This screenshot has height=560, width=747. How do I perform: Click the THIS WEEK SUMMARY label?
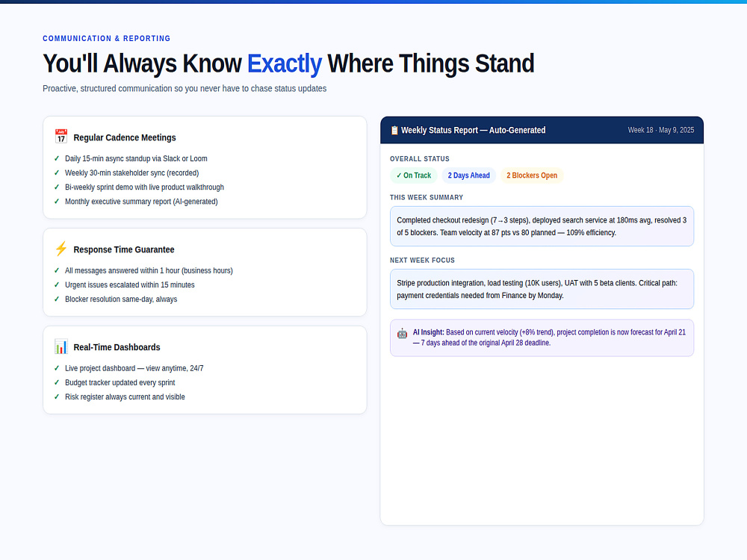[x=427, y=197]
